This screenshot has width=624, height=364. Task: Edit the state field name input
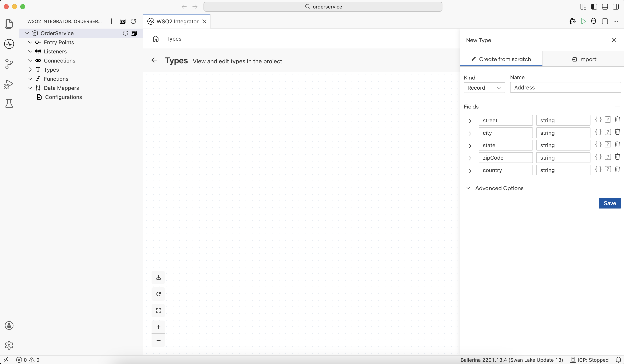(505, 145)
